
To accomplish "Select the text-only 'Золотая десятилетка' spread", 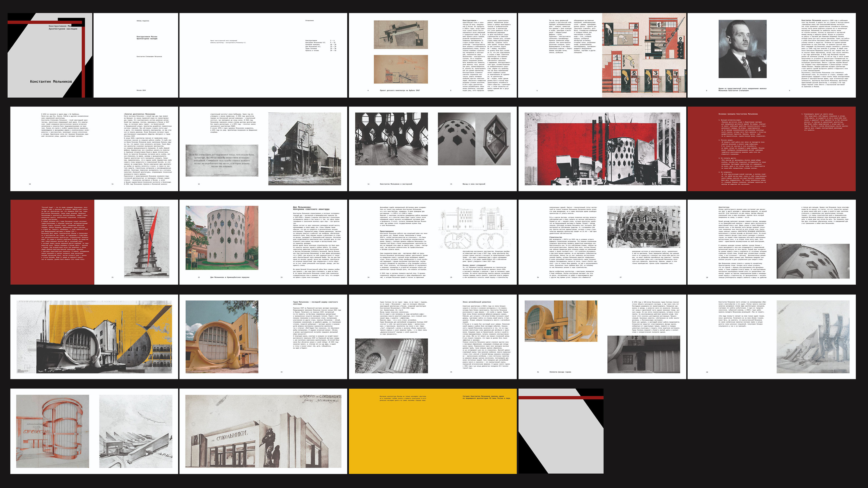I will point(94,149).
